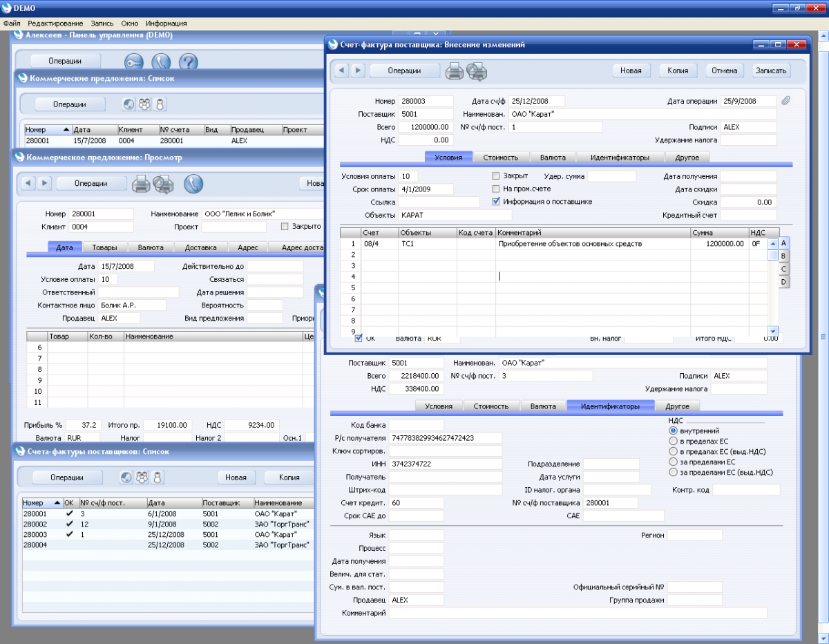Print the Счет-фактура поставщика with printer icon
Image resolution: width=829 pixels, height=644 pixels.
coord(455,70)
